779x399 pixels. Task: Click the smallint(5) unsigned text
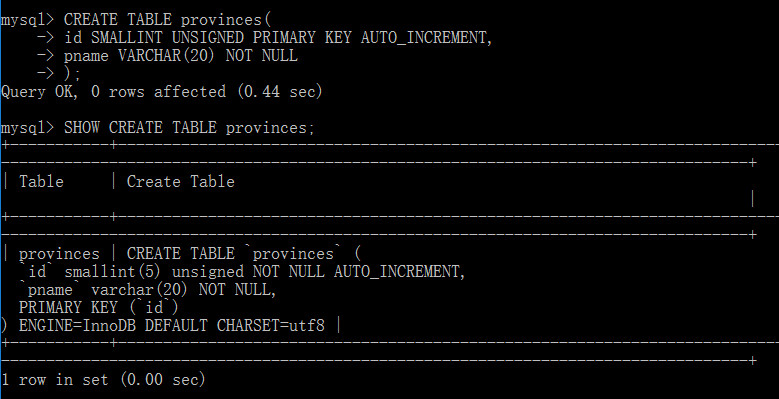click(154, 272)
